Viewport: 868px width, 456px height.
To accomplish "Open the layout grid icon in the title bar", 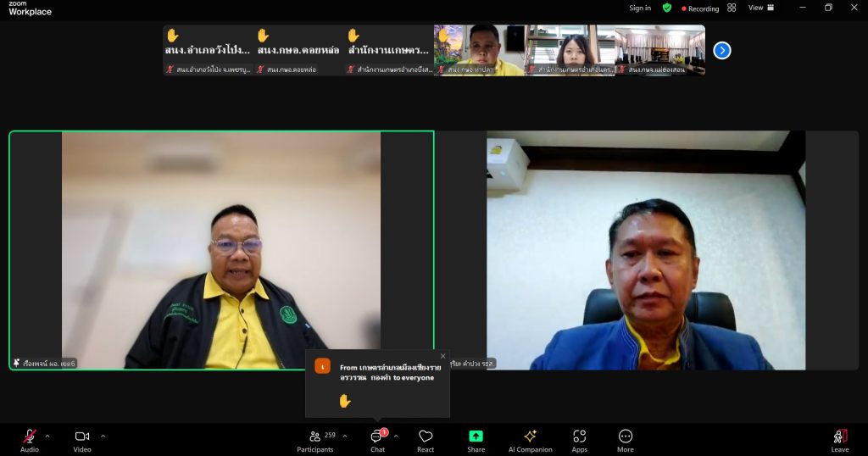I will pyautogui.click(x=732, y=8).
